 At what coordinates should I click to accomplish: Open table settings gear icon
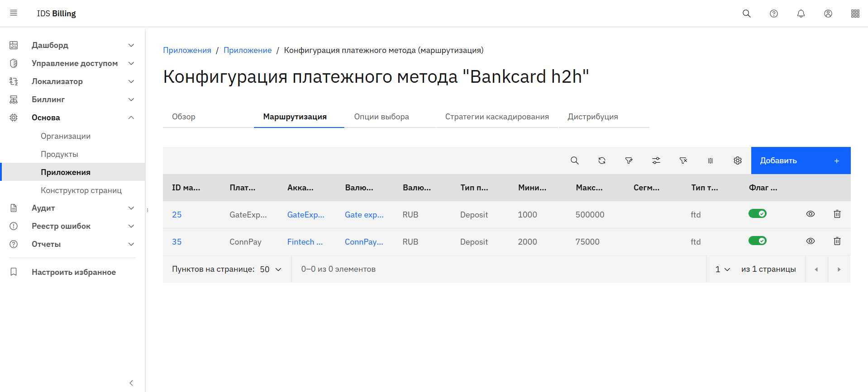pyautogui.click(x=737, y=161)
